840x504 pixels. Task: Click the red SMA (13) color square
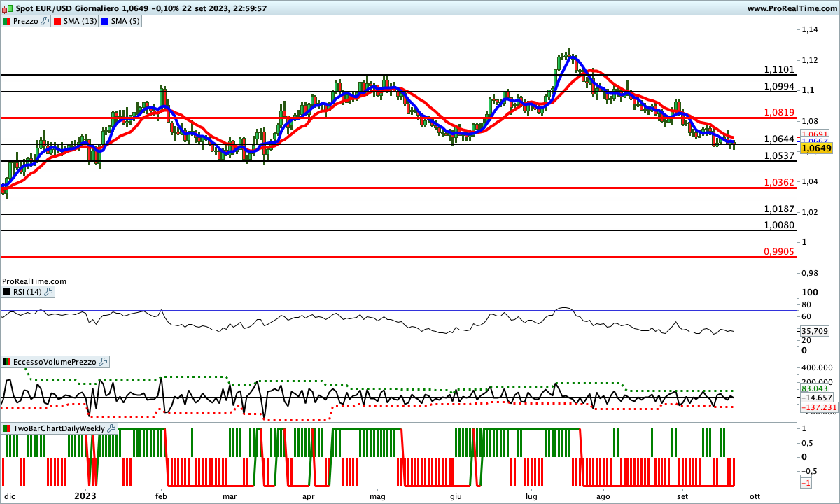pyautogui.click(x=57, y=21)
